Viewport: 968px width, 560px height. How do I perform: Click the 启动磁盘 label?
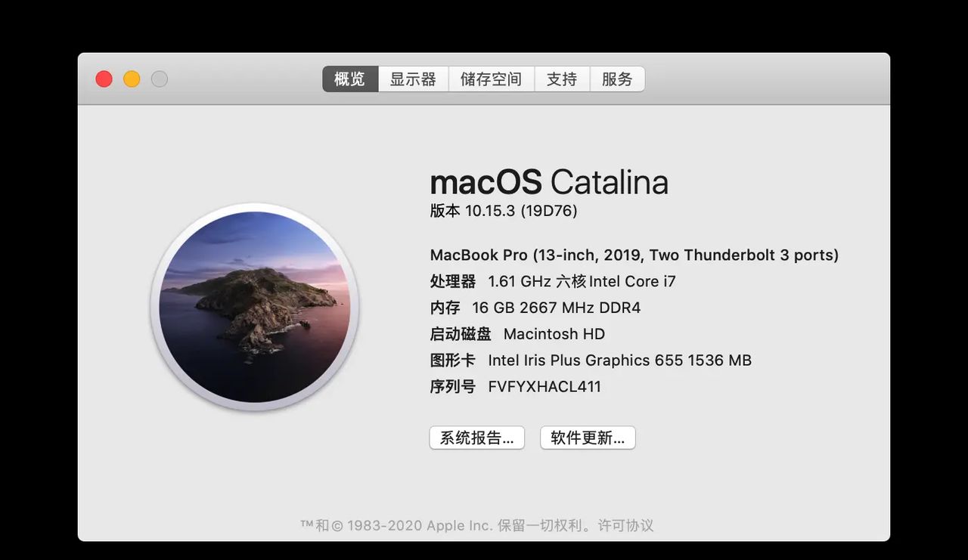461,334
